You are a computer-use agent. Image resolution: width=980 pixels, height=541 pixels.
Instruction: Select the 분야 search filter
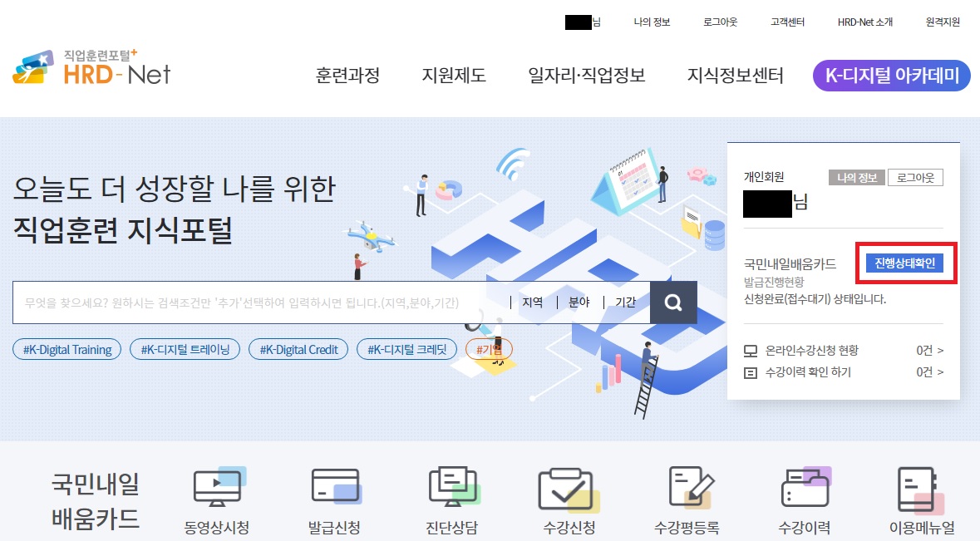[579, 302]
